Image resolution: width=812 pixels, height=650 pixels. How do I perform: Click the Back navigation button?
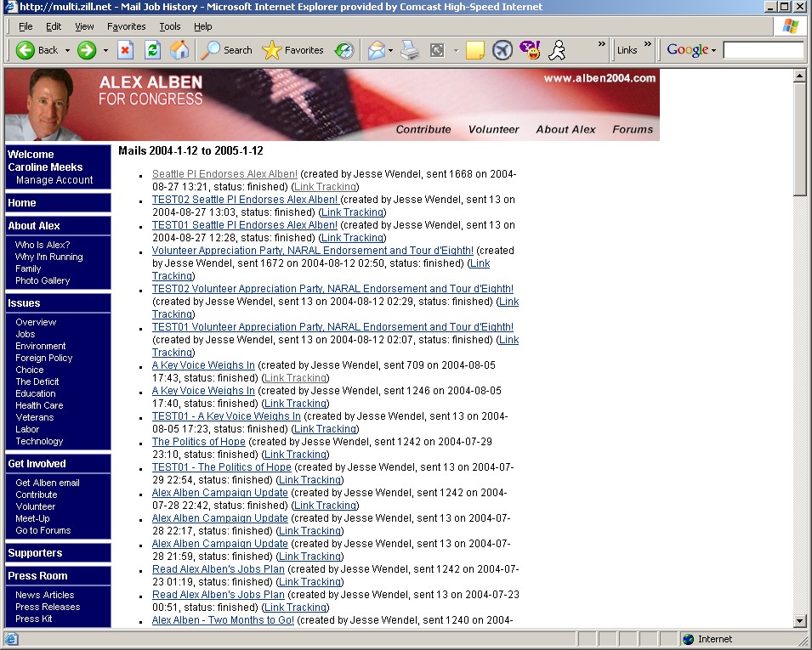pos(37,50)
